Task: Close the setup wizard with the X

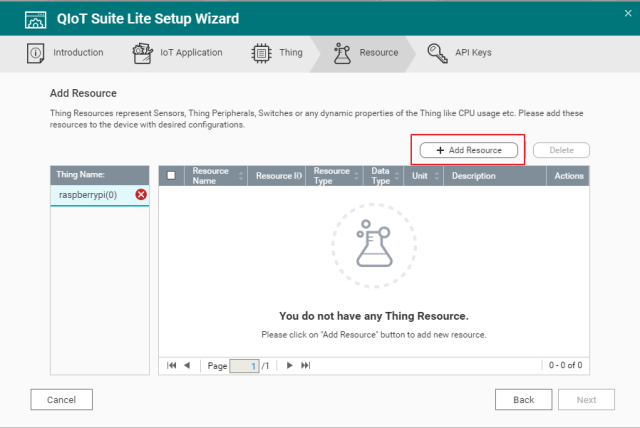Action: (628, 13)
